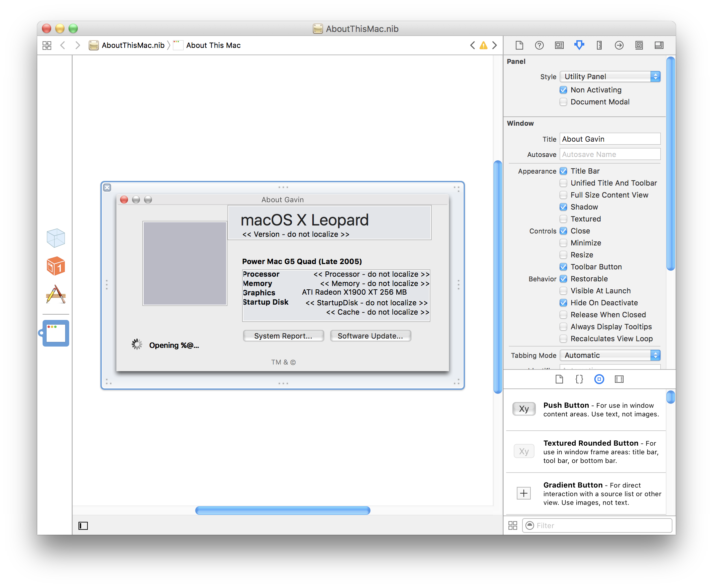The width and height of the screenshot is (713, 588).
Task: Click the yellow warning triangle icon
Action: [483, 45]
